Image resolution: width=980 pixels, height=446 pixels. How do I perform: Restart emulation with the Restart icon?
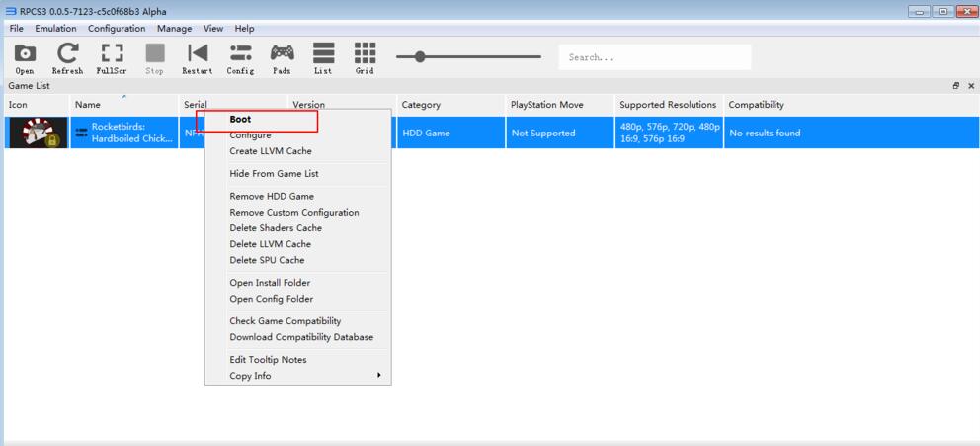pos(198,58)
